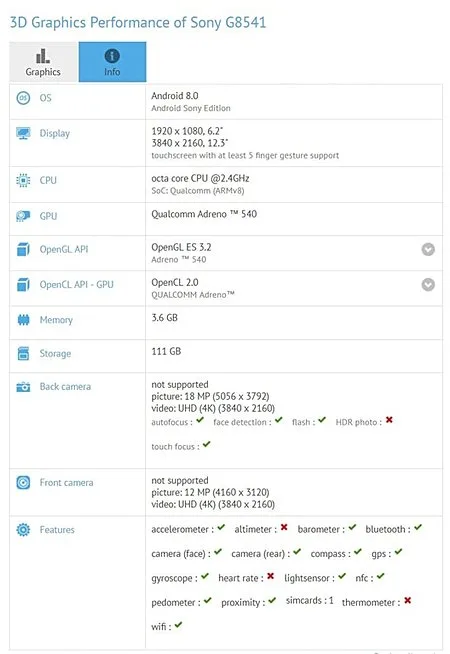Click the Memory icon

click(x=23, y=320)
